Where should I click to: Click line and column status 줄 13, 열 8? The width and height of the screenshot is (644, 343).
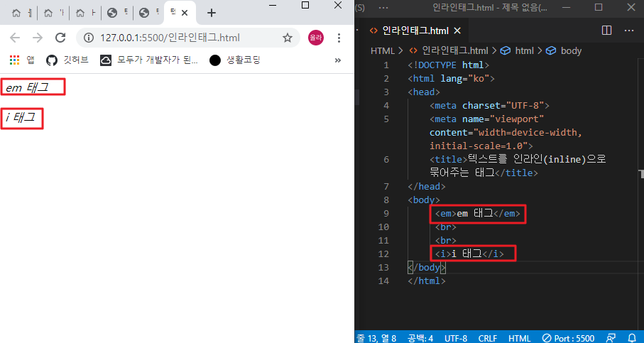[376, 338]
